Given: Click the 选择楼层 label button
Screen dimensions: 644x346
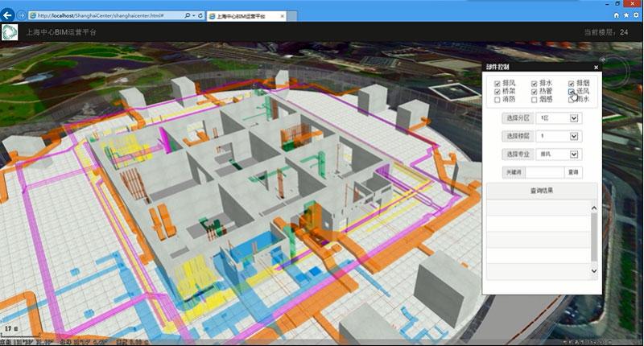Looking at the screenshot, I should (x=518, y=136).
